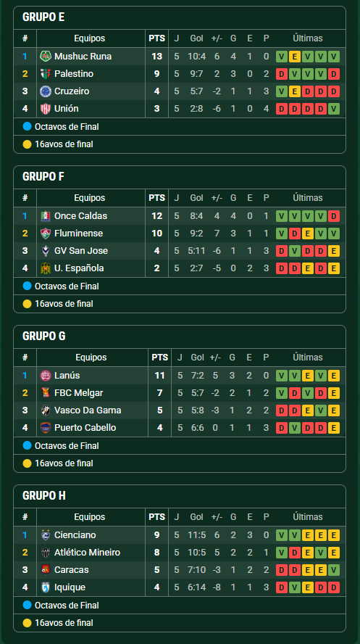
Task: Click the Gol column header in Grupo F
Action: click(x=197, y=198)
